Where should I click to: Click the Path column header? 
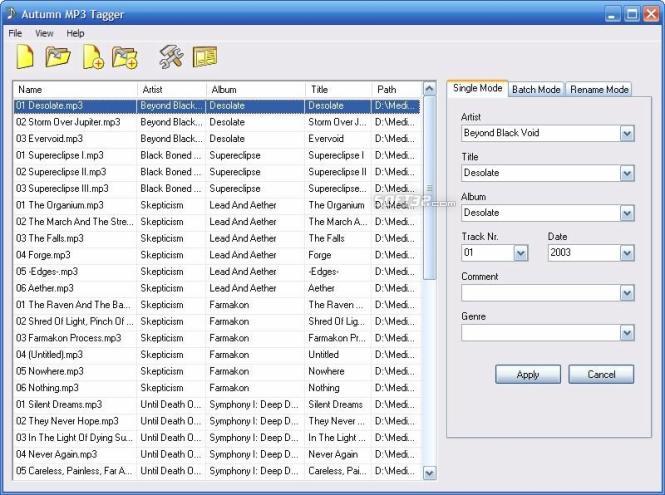pyautogui.click(x=397, y=89)
